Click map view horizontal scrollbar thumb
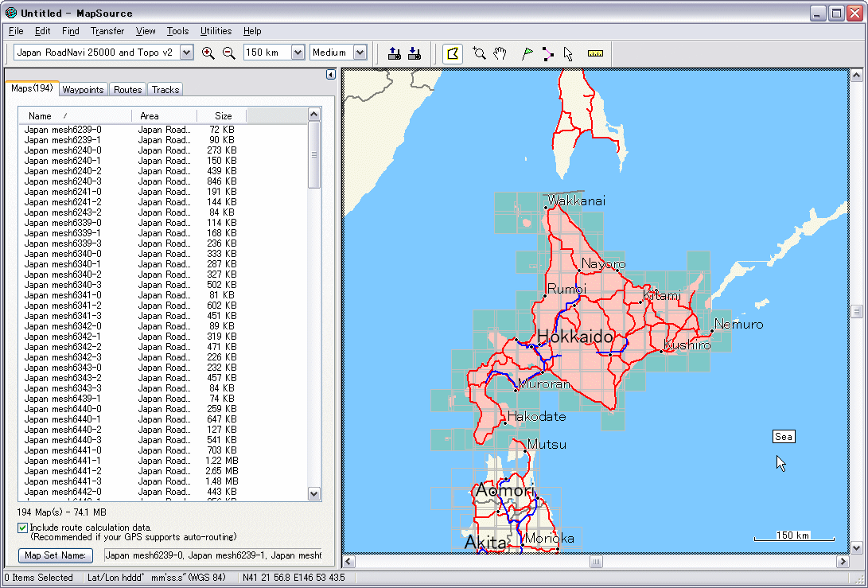The image size is (868, 588). 596,562
